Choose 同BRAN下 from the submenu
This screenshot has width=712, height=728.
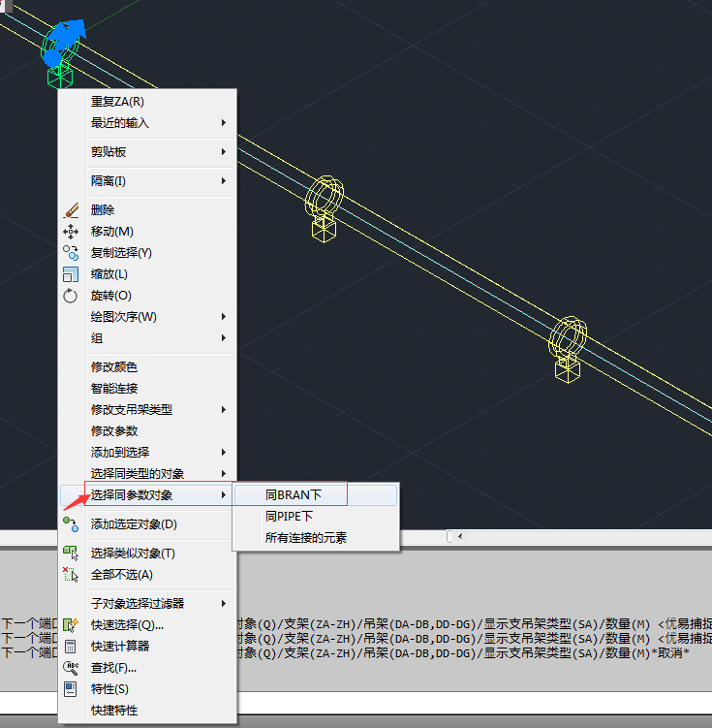pyautogui.click(x=294, y=495)
